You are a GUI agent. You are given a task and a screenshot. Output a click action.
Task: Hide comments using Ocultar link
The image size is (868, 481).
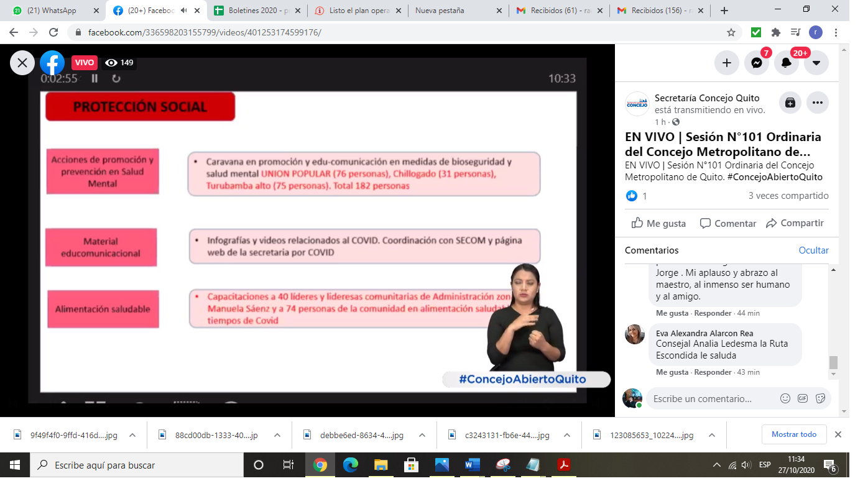[x=813, y=250]
